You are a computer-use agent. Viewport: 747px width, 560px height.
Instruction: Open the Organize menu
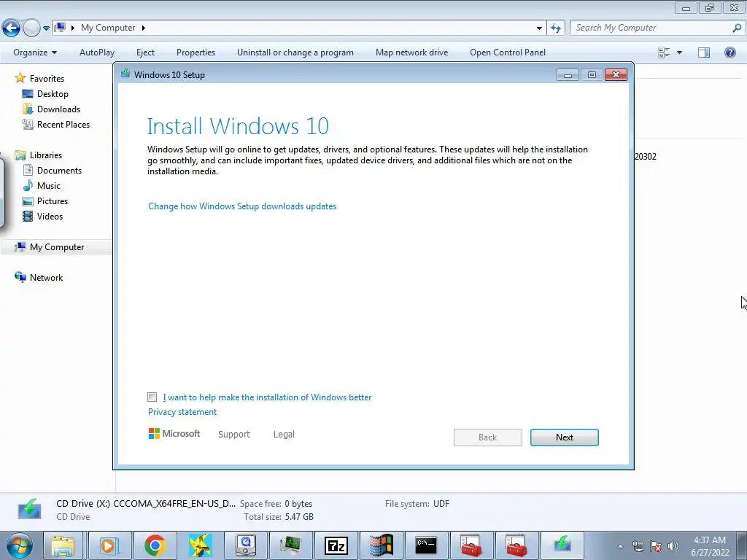click(x=35, y=52)
